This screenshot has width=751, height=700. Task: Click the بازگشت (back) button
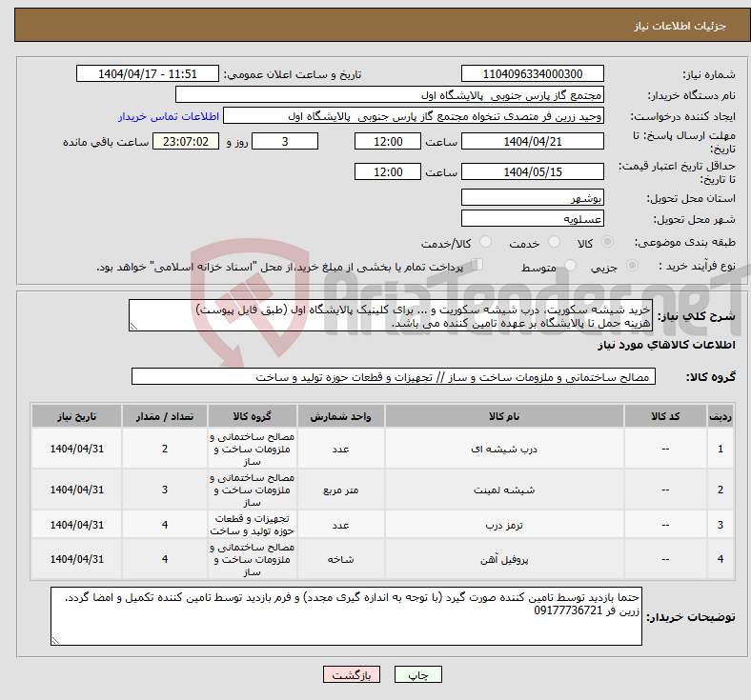352,674
